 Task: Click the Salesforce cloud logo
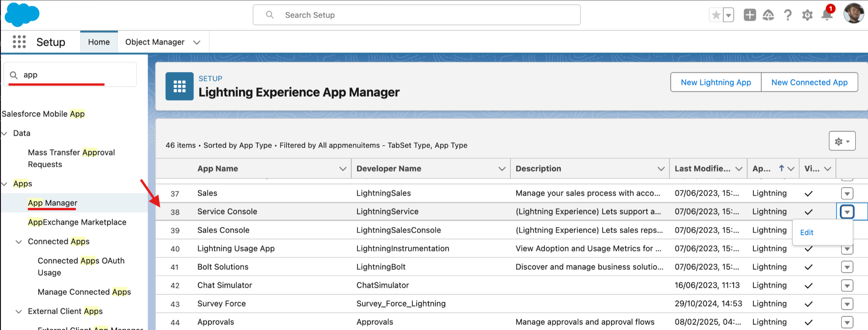pyautogui.click(x=22, y=15)
